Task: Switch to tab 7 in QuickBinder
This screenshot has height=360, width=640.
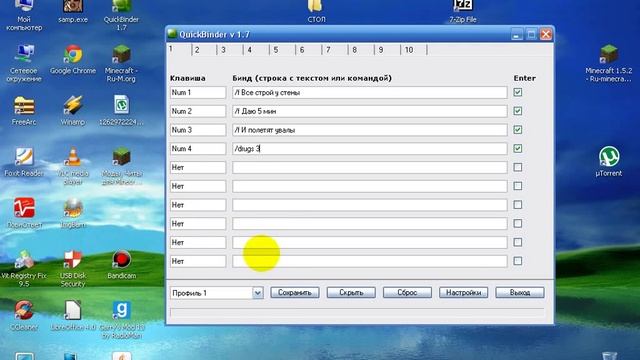Action: (335, 50)
